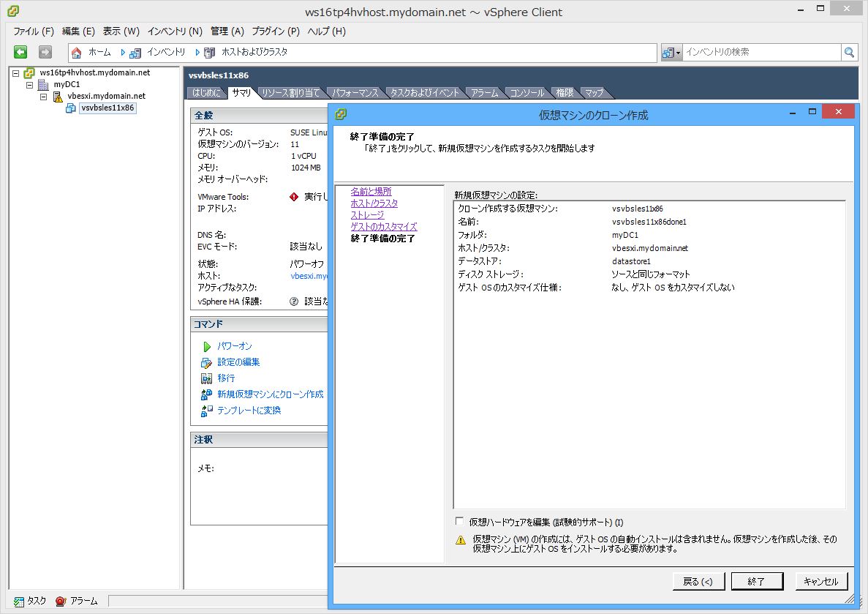Switch to the コンソール tab
868x614 pixels.
[x=527, y=92]
